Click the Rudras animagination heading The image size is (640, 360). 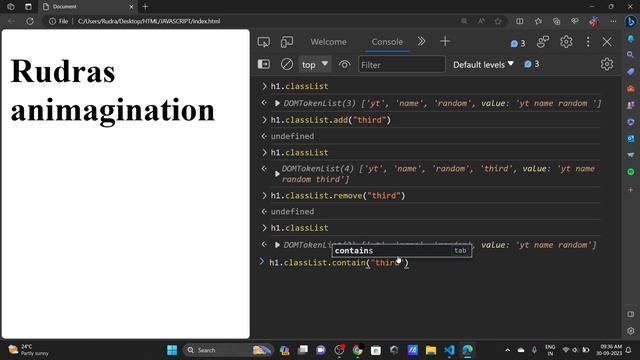pos(112,91)
